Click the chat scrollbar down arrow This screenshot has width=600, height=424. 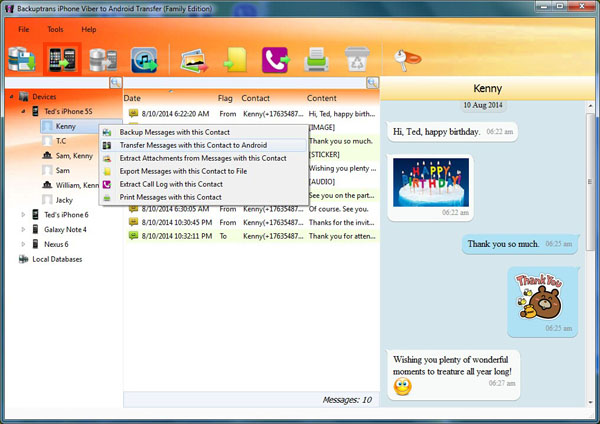(590, 402)
